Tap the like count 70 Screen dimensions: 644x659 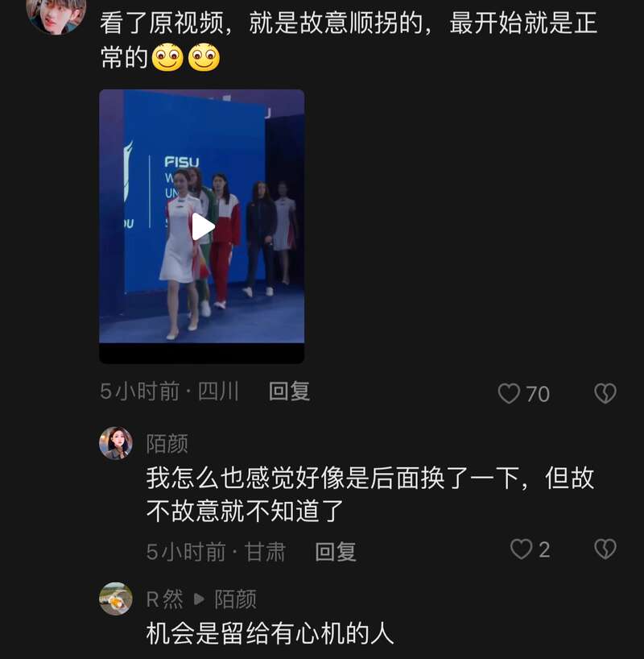pyautogui.click(x=538, y=394)
